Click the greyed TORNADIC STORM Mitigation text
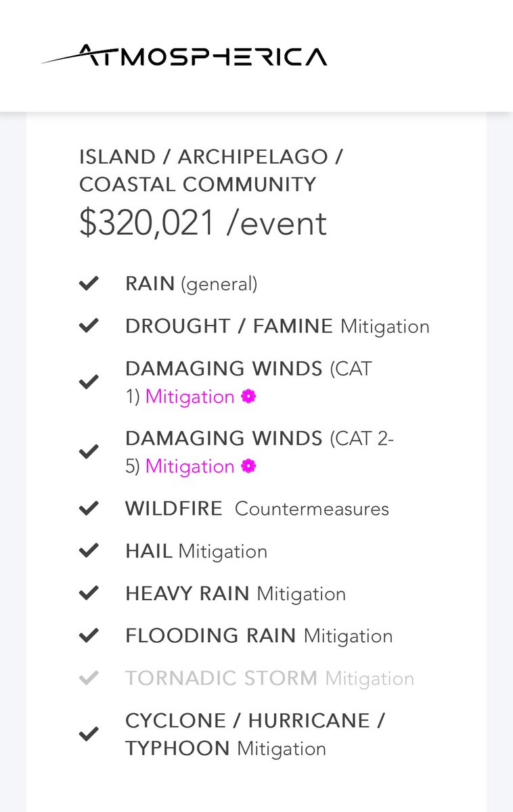 coord(269,678)
